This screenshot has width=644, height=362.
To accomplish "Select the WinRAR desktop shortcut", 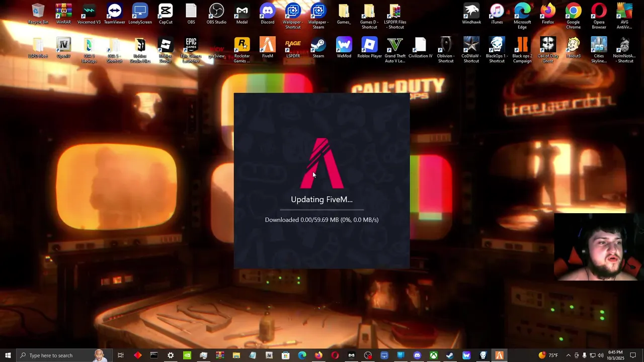I will click(x=63, y=14).
